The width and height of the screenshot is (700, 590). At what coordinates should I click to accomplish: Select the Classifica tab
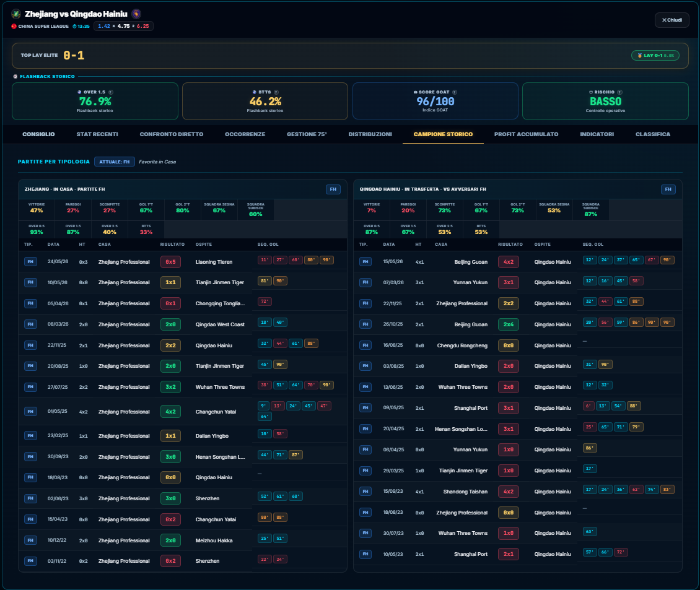653,134
